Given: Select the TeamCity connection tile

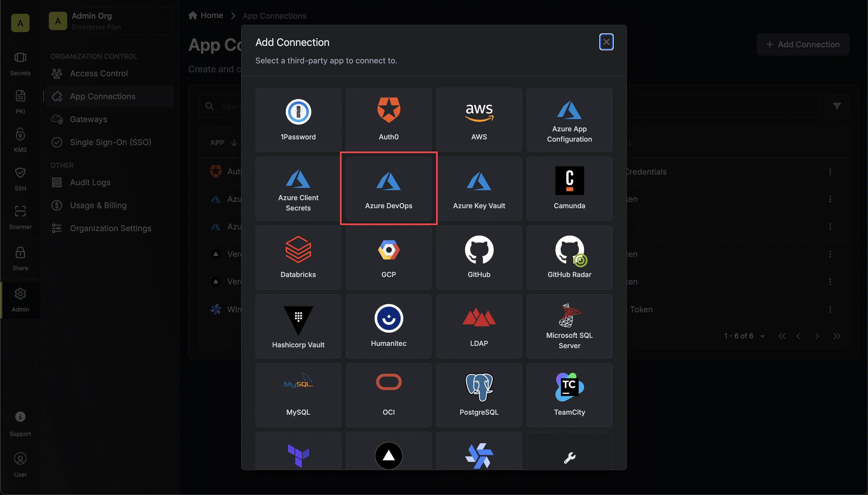Looking at the screenshot, I should click(x=569, y=395).
